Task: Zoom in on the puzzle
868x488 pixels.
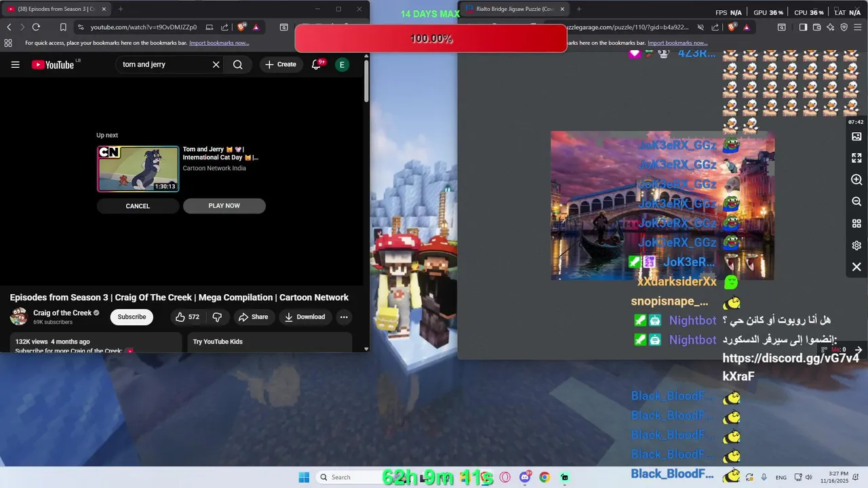Action: tap(856, 180)
